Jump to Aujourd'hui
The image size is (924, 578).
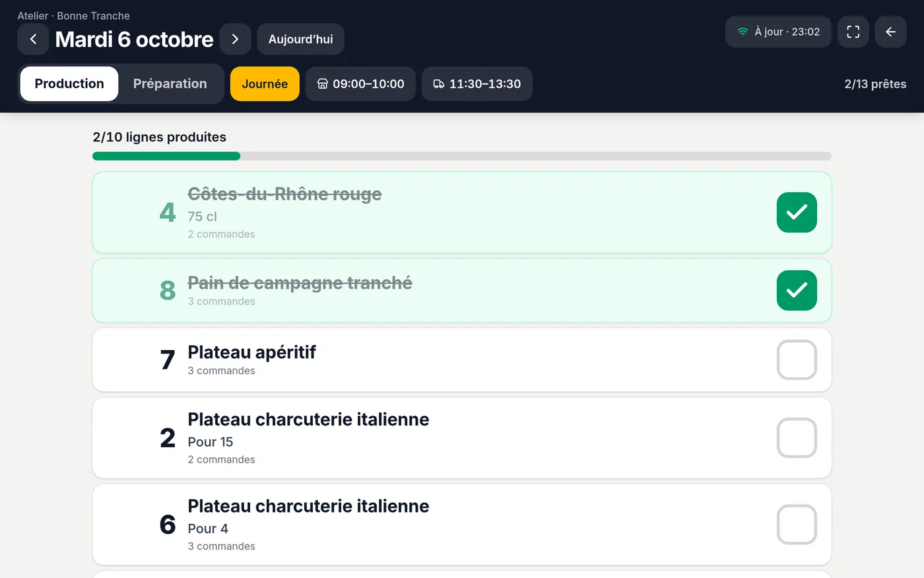(300, 39)
